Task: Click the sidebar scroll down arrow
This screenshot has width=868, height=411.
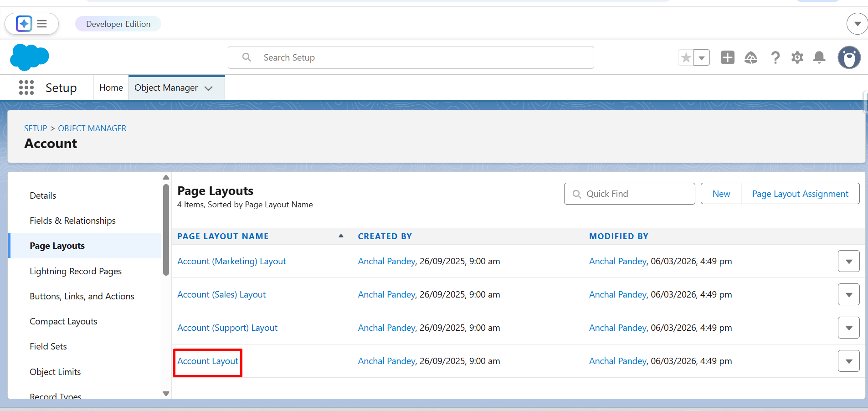Action: 166,394
